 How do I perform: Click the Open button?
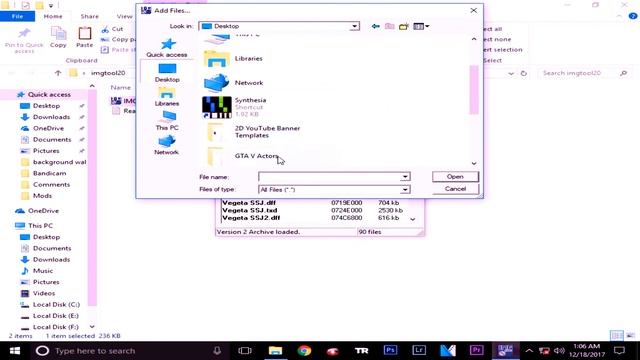click(455, 177)
